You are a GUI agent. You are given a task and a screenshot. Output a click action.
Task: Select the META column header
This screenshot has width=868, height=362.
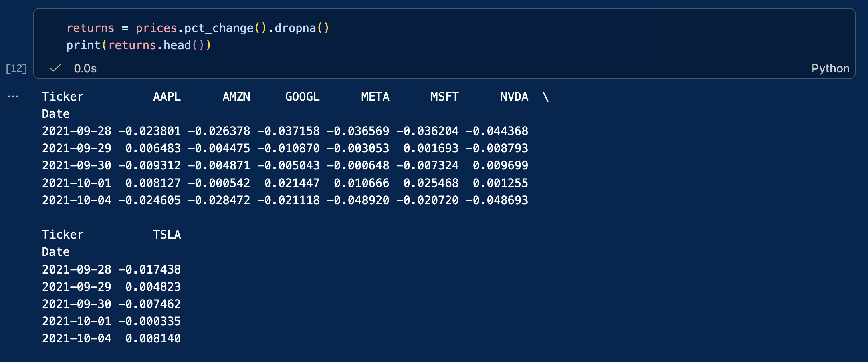coord(375,97)
